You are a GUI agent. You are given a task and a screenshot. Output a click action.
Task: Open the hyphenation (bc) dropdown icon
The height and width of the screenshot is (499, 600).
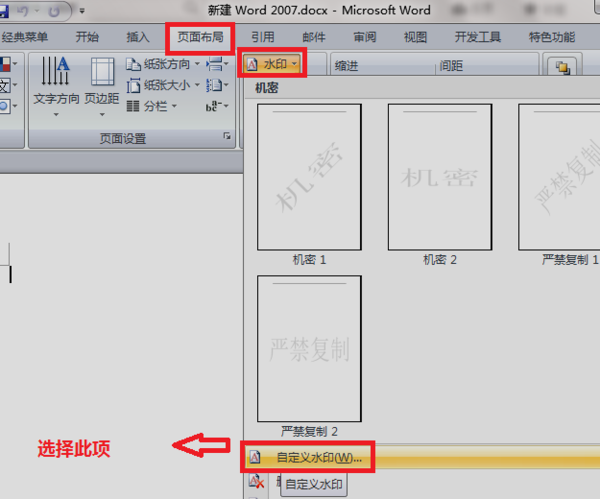(217, 106)
